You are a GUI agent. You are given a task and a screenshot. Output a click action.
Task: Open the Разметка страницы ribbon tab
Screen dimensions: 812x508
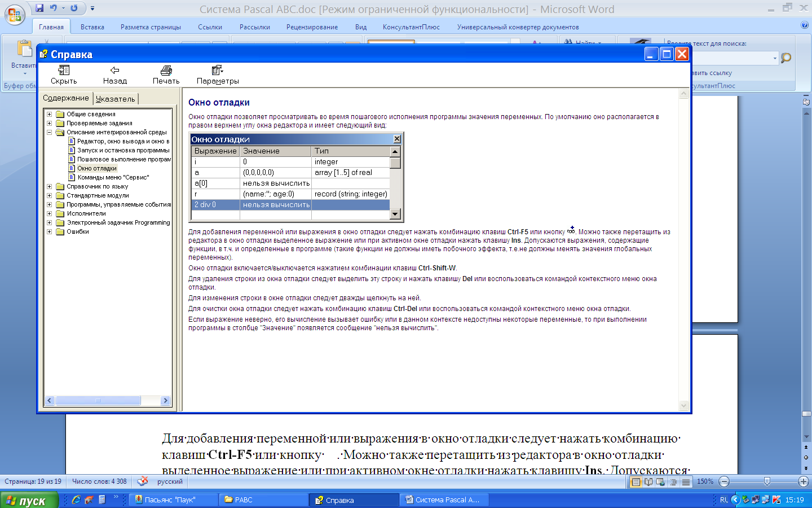pos(151,27)
